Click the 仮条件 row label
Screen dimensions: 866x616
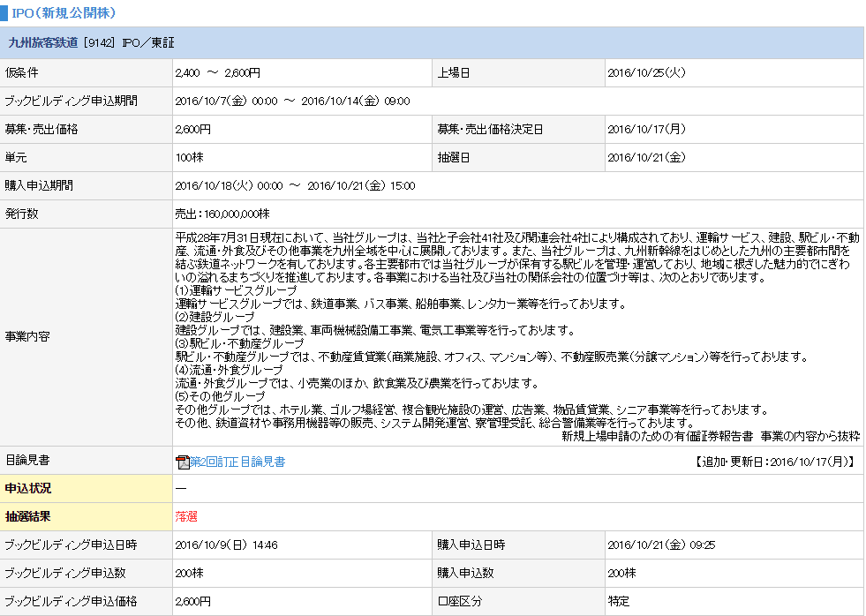[x=21, y=73]
